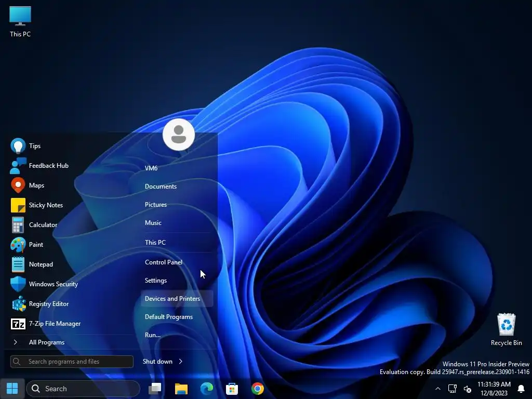Open the clock and date flyout
Viewport: 532px width, 399px height.
pos(494,389)
